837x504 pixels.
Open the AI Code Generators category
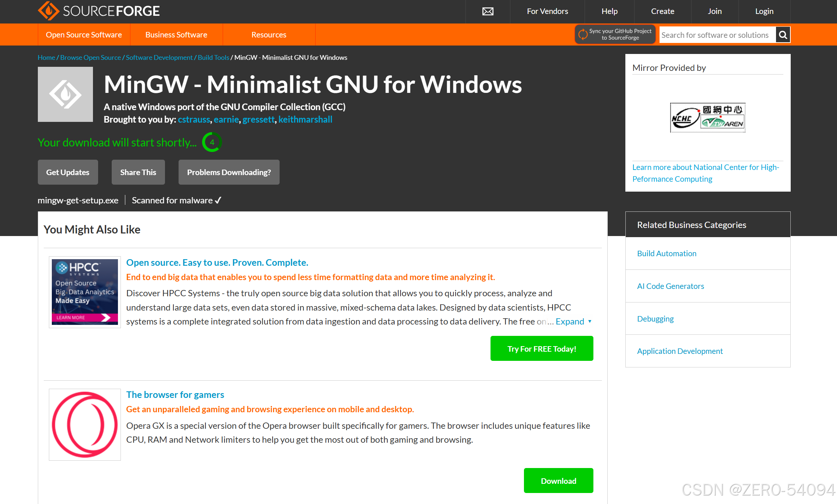click(671, 286)
